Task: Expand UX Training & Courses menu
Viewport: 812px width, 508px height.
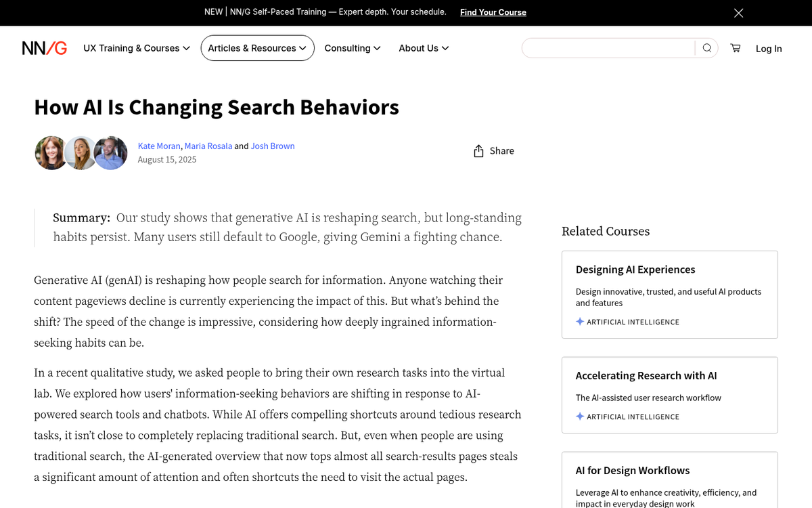Action: [x=137, y=48]
